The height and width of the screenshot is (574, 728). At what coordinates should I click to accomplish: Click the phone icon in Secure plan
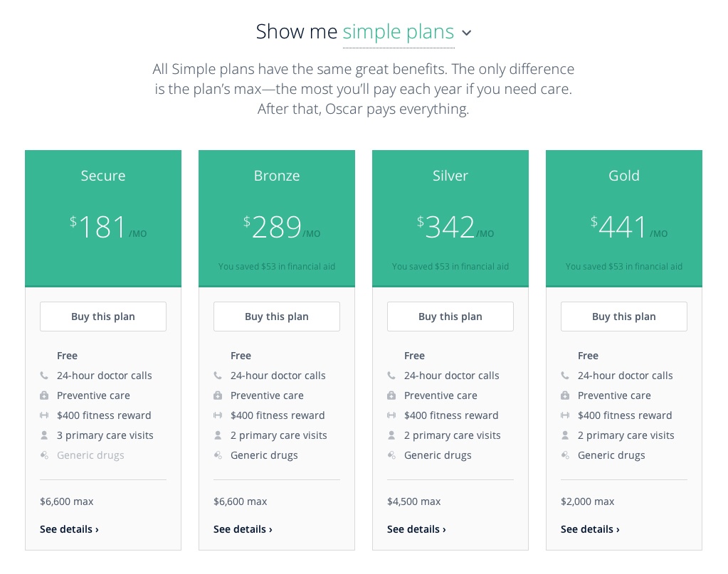coord(44,376)
